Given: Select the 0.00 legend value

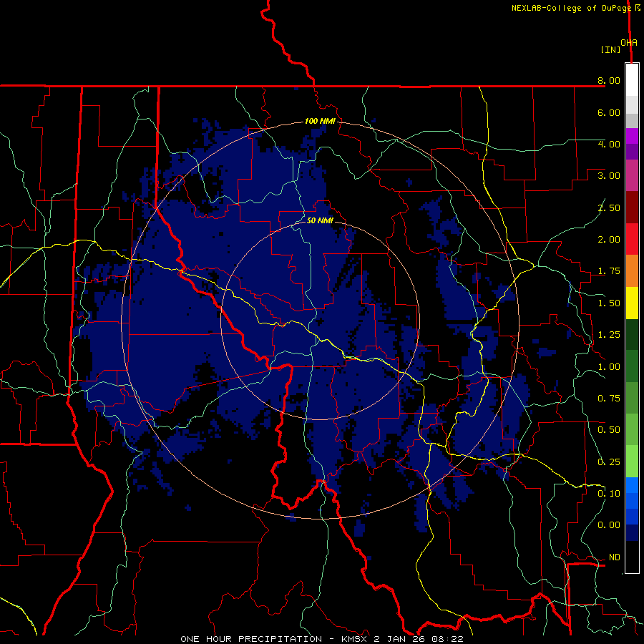Looking at the screenshot, I should point(609,525).
